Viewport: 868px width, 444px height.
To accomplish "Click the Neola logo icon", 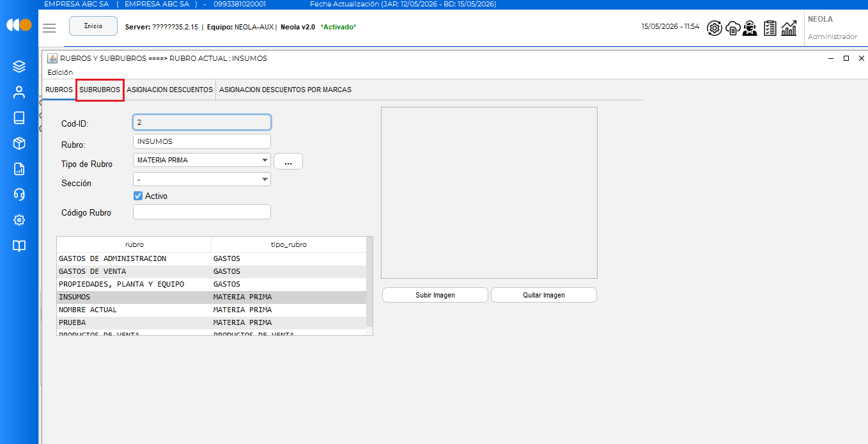I will click(x=19, y=25).
